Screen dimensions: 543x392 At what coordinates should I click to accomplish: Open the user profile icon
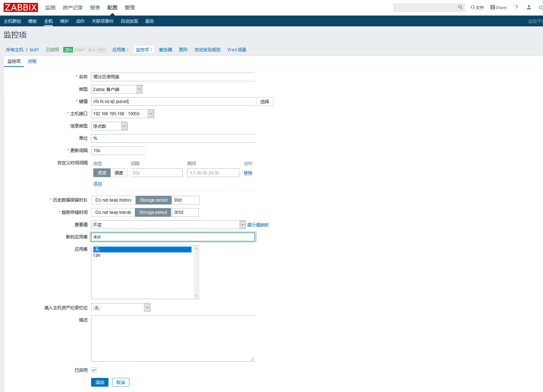coord(529,7)
